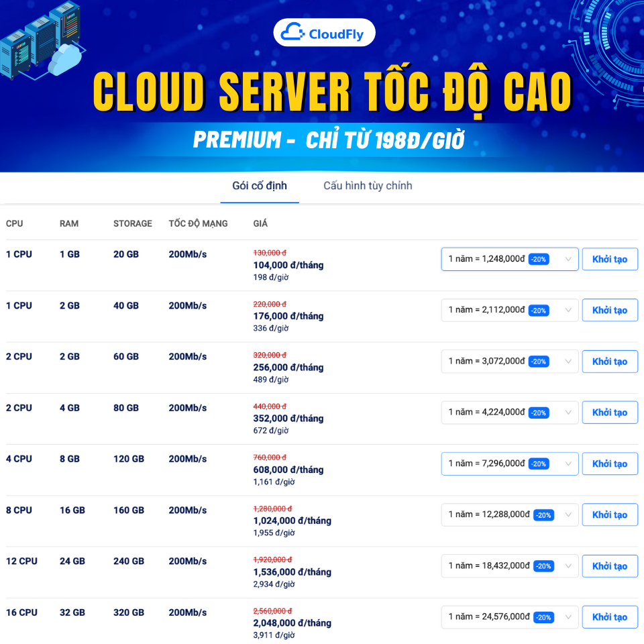
Task: Select the Gói cố định tab
Action: 260,186
